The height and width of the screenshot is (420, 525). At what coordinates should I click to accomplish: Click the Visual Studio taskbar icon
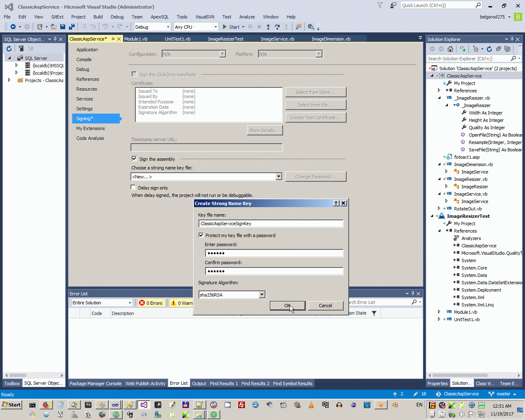144,405
